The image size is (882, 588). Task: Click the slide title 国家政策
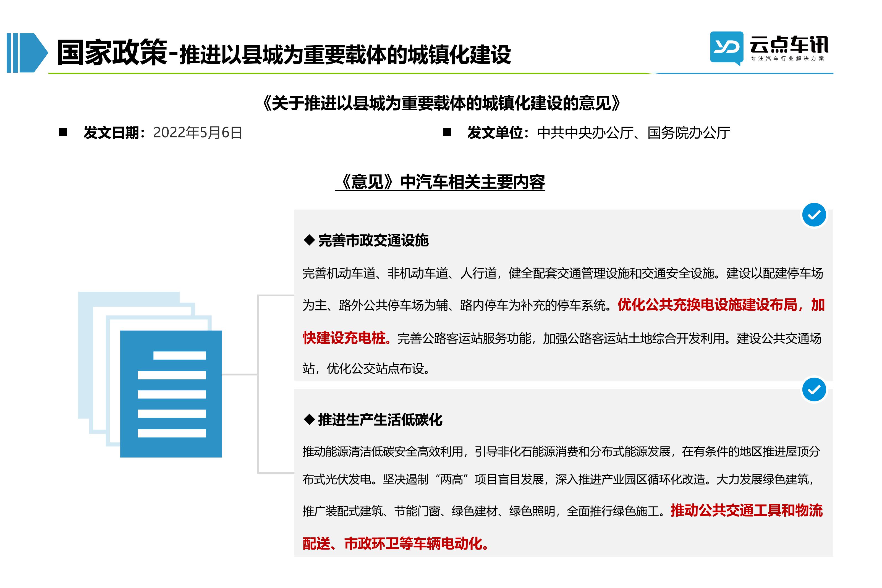[112, 53]
